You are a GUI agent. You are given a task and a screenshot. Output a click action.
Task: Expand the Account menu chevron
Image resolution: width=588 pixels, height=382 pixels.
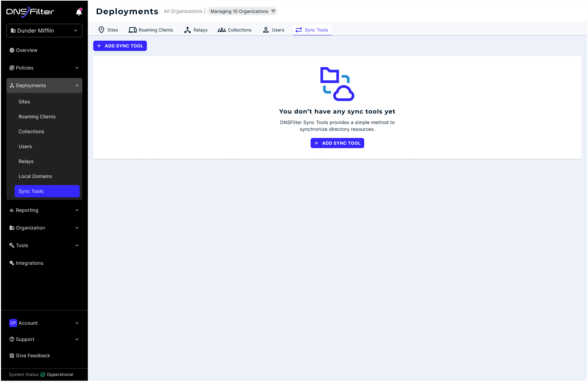coord(77,323)
